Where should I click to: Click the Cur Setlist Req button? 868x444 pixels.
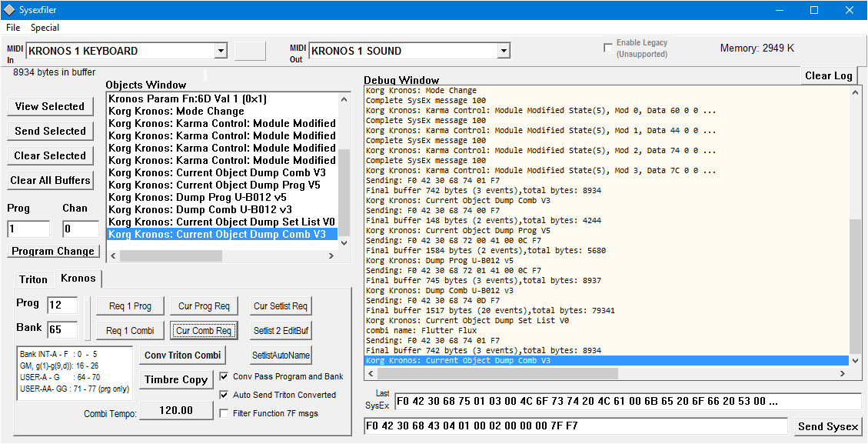pos(281,306)
